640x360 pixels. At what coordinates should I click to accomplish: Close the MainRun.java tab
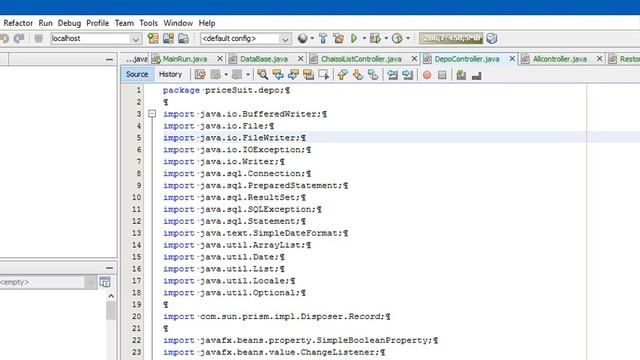220,59
